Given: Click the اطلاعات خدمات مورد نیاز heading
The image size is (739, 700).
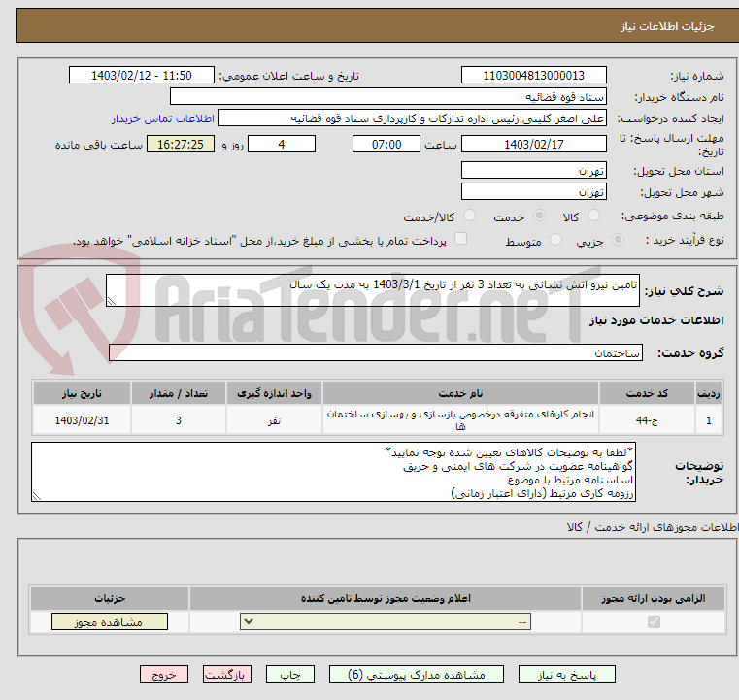Looking at the screenshot, I should [x=656, y=320].
